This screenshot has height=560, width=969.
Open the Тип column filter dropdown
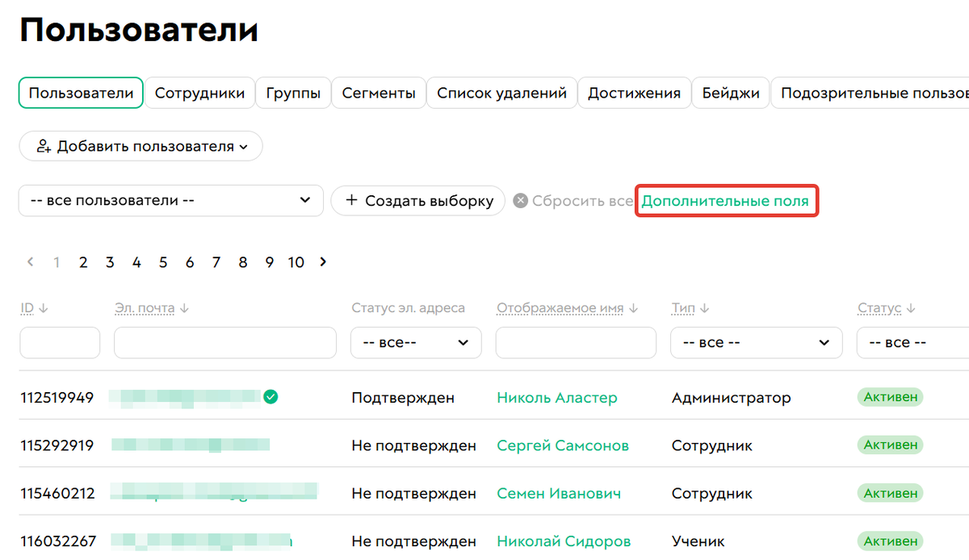click(x=756, y=342)
